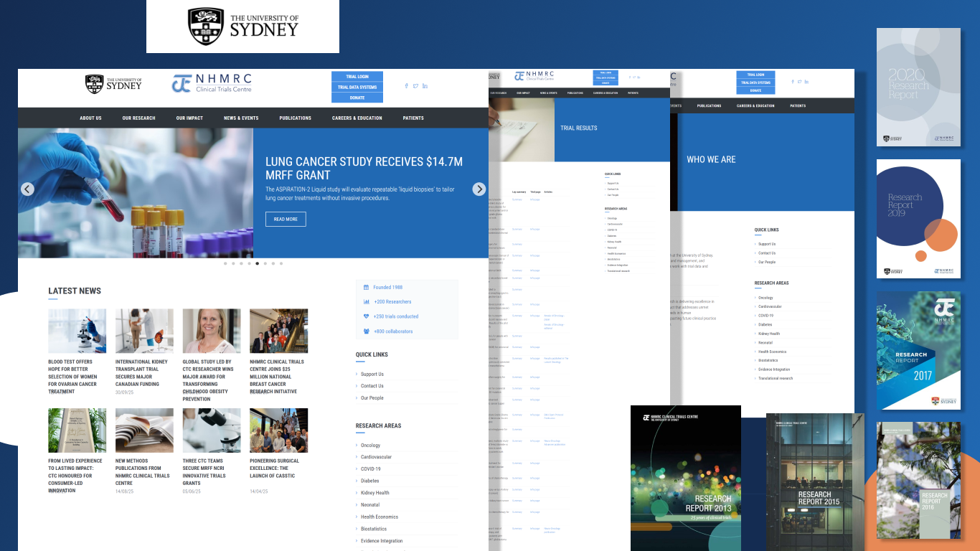Select the first carousel pagination dot
This screenshot has width=980, height=551.
[225, 263]
